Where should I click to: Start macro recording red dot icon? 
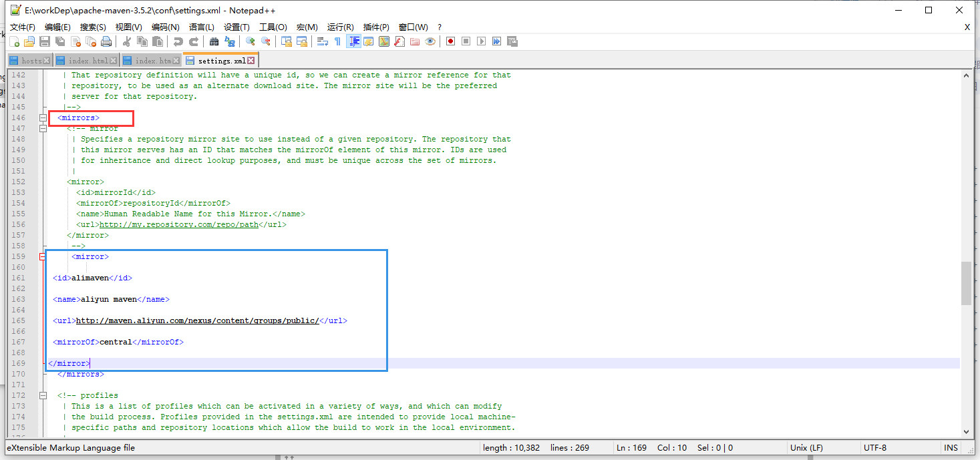click(450, 41)
